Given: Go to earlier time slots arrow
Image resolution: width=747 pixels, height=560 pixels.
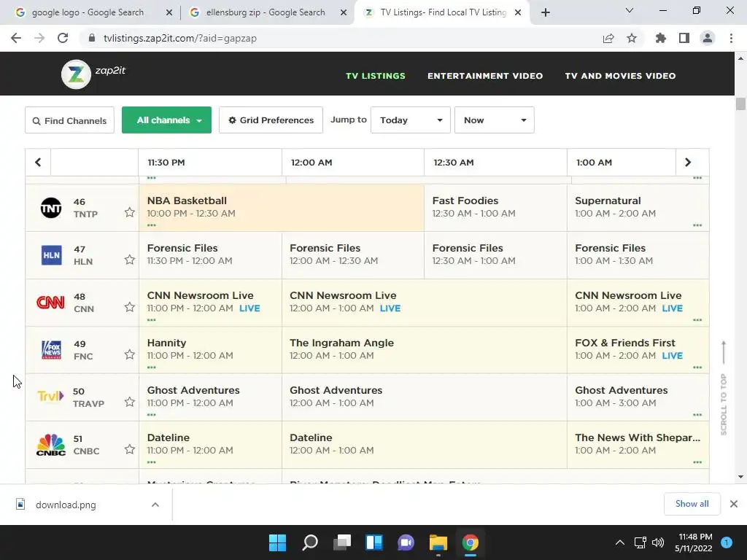Looking at the screenshot, I should 38,163.
